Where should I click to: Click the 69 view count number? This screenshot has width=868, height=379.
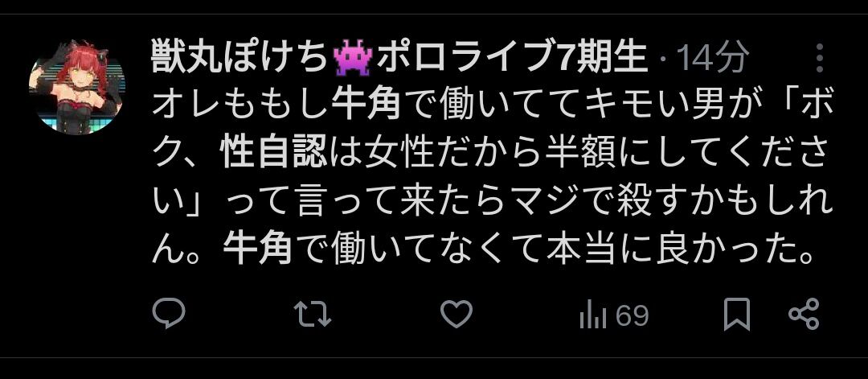point(632,316)
